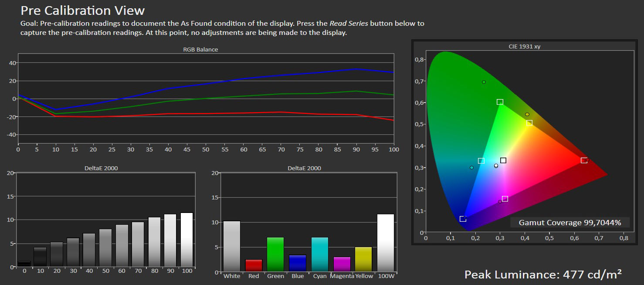This screenshot has height=285, width=644.
Task: Click the Red bar in DeltaE chart
Action: 254,265
